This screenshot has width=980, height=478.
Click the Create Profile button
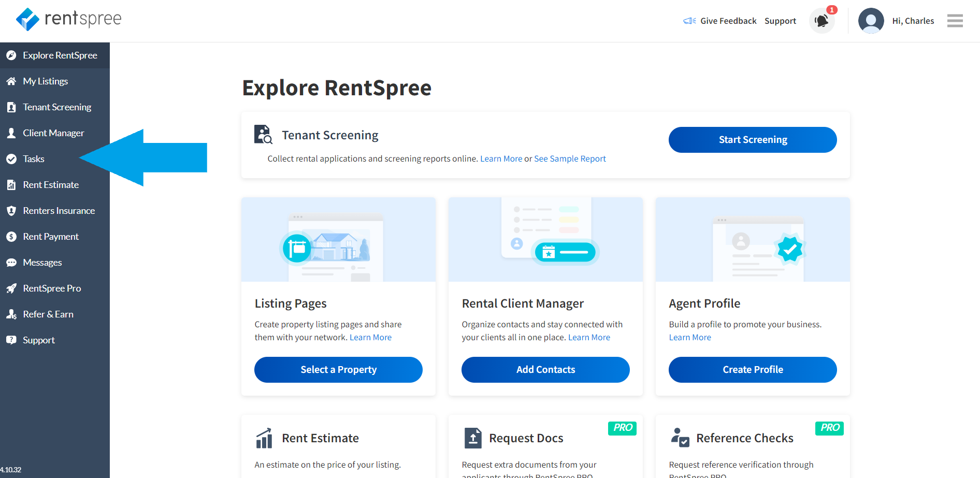pos(753,370)
